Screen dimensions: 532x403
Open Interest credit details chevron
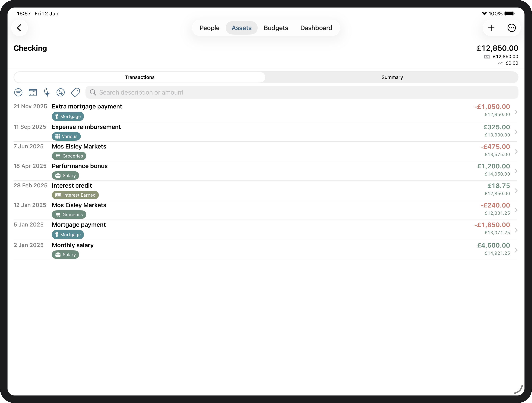(x=516, y=191)
